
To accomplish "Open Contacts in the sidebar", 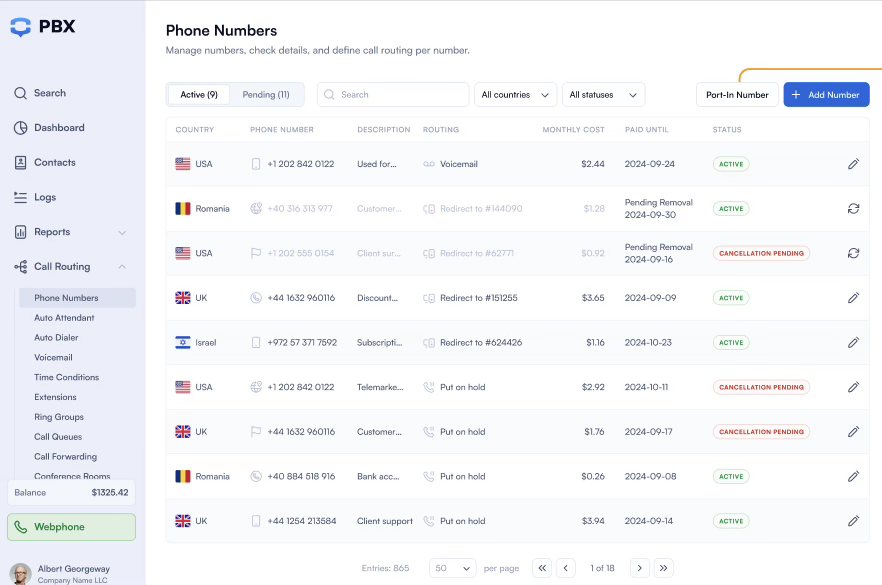I will [55, 163].
